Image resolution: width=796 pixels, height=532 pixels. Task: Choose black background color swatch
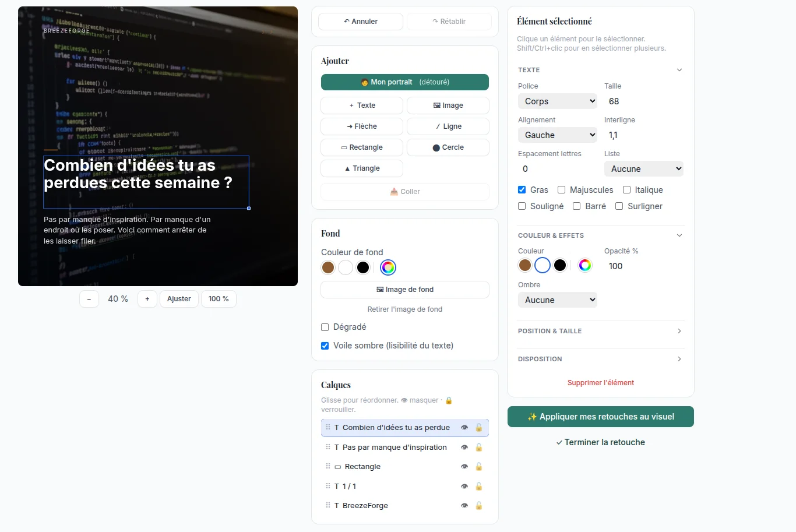tap(363, 267)
